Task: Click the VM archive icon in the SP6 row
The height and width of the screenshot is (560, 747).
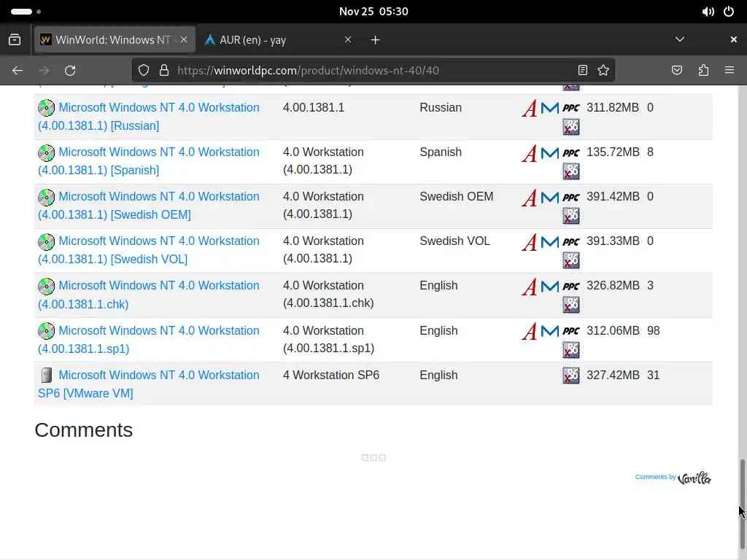Action: 46,376
